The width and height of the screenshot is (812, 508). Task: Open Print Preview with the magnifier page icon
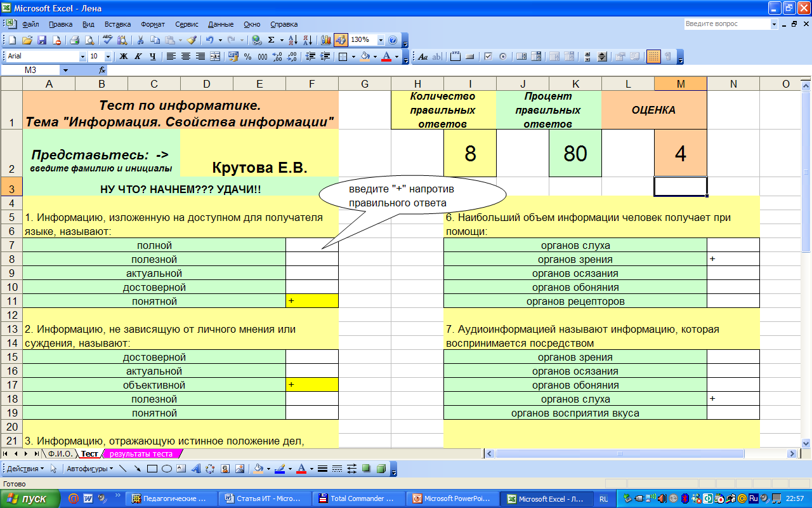click(89, 40)
